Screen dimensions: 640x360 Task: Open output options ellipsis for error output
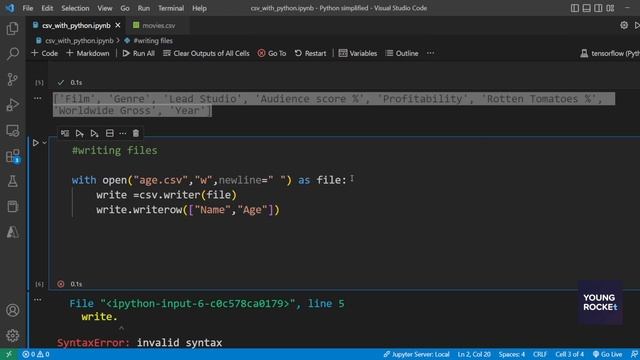(x=38, y=300)
